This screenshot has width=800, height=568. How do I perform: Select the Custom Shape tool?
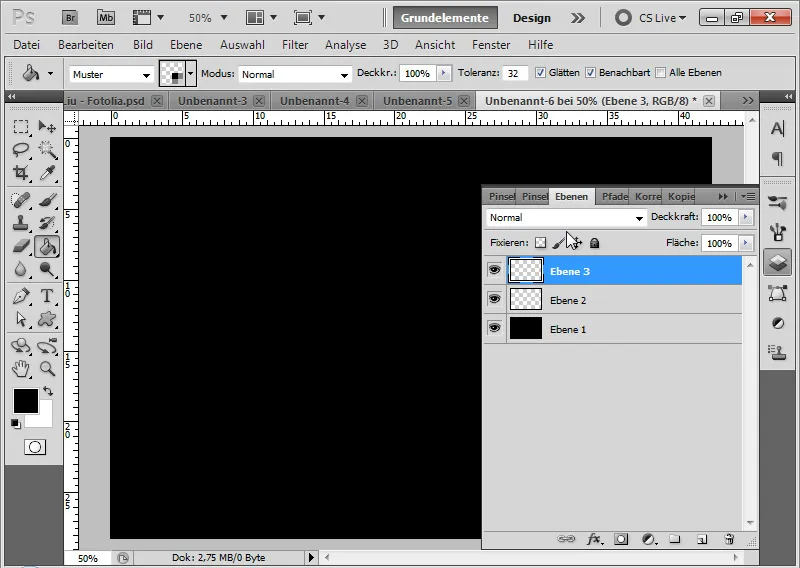pyautogui.click(x=47, y=319)
